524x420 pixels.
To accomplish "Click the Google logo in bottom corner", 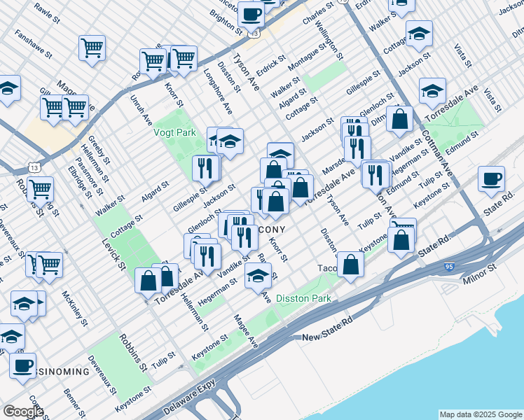I will tap(23, 411).
